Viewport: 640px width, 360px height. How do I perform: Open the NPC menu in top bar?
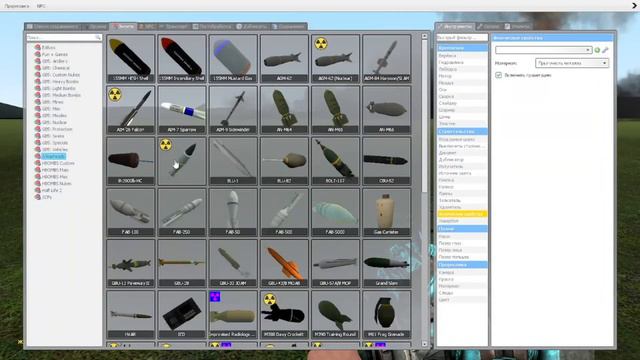click(41, 6)
